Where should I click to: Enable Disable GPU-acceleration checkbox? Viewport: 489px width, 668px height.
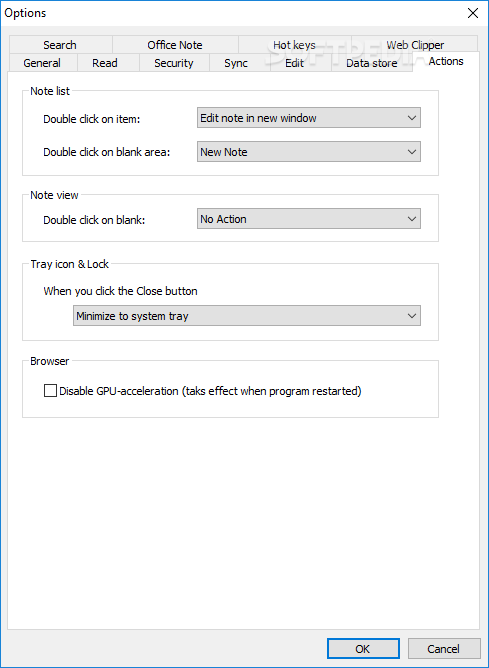pos(50,391)
